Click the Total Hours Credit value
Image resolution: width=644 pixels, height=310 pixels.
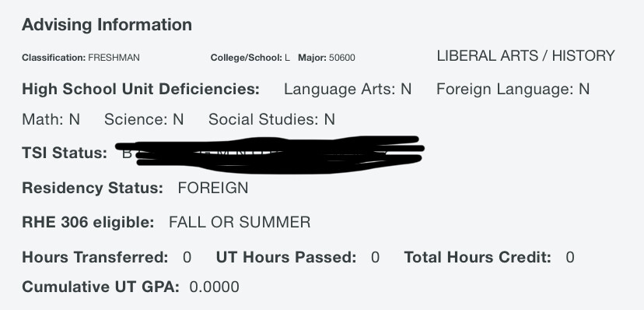point(569,257)
